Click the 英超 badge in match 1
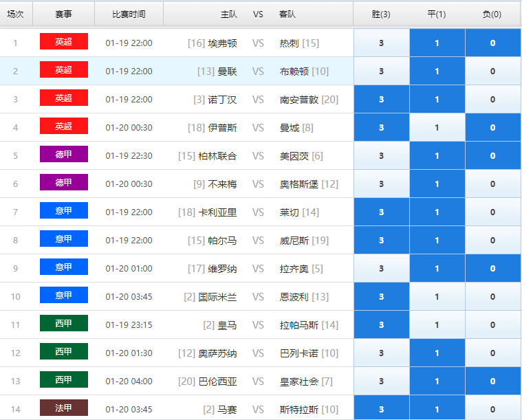Image resolution: width=522 pixels, height=420 pixels. click(64, 41)
